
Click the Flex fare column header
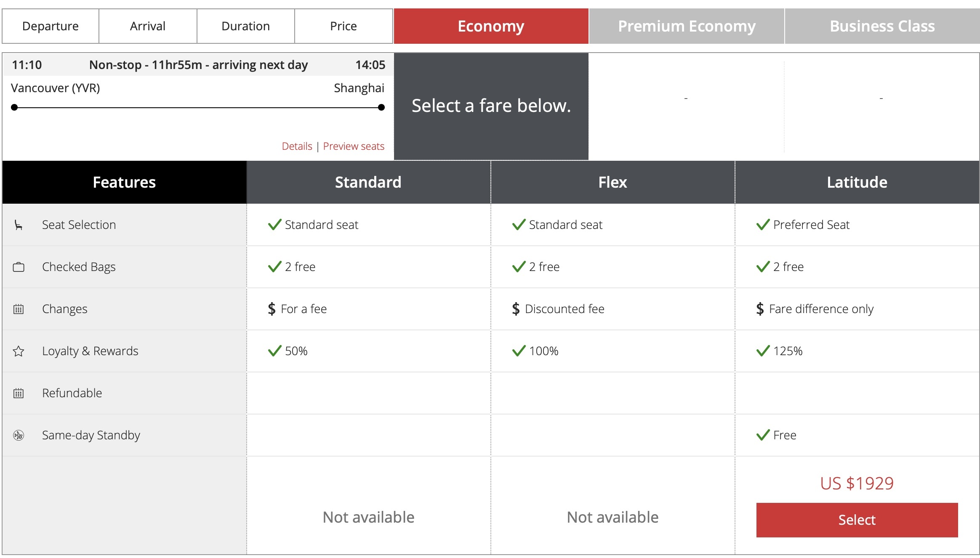(x=612, y=183)
